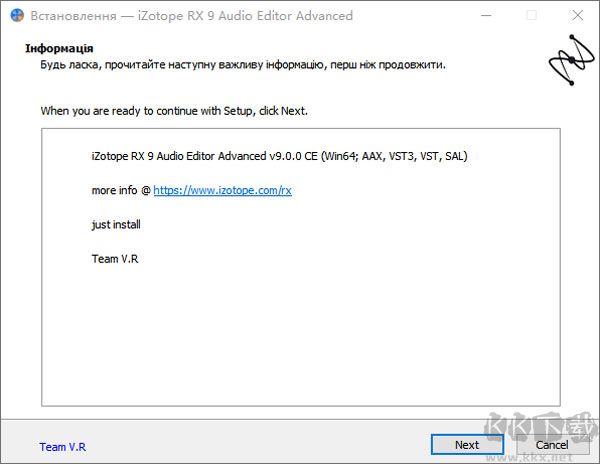
Task: Close the iZotope RX 9 installer window
Action: 577,16
